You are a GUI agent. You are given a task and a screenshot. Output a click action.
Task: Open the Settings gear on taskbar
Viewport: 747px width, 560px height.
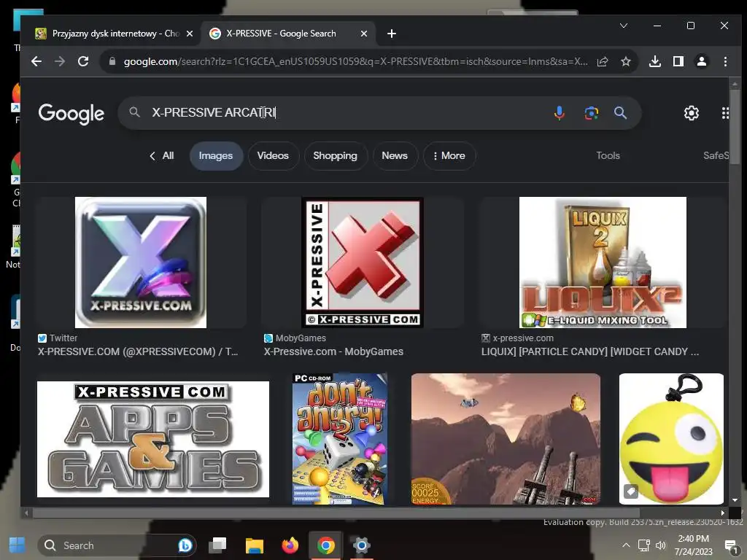pos(362,545)
